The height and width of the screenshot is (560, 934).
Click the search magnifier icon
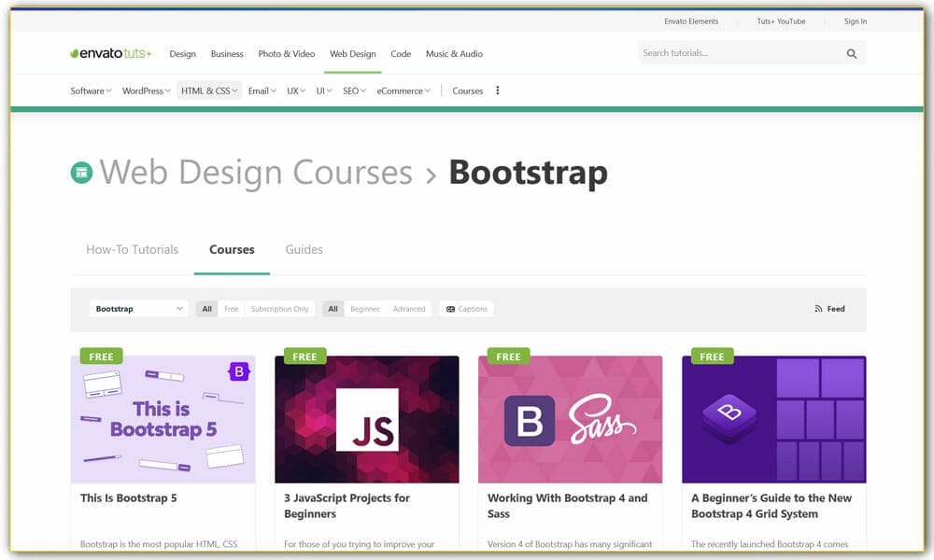[851, 53]
